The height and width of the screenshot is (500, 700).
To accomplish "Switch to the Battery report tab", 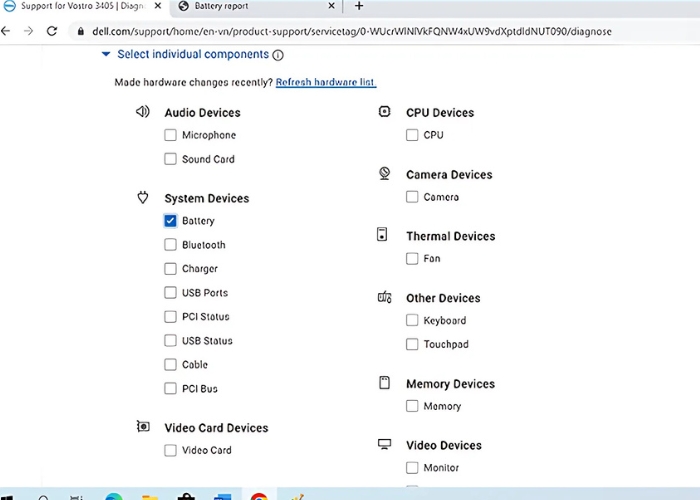I will click(x=255, y=6).
